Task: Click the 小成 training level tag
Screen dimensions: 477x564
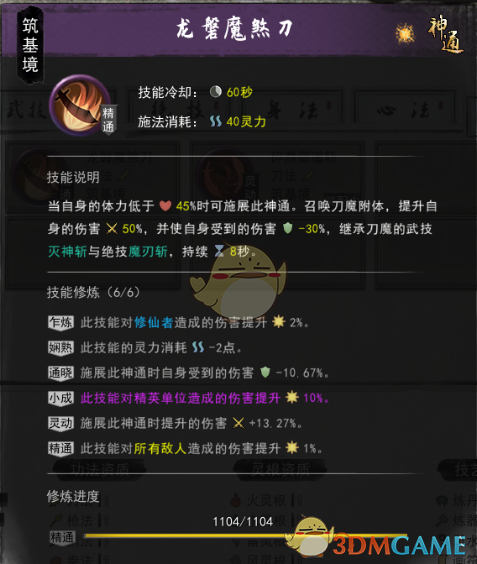Action: [x=61, y=398]
